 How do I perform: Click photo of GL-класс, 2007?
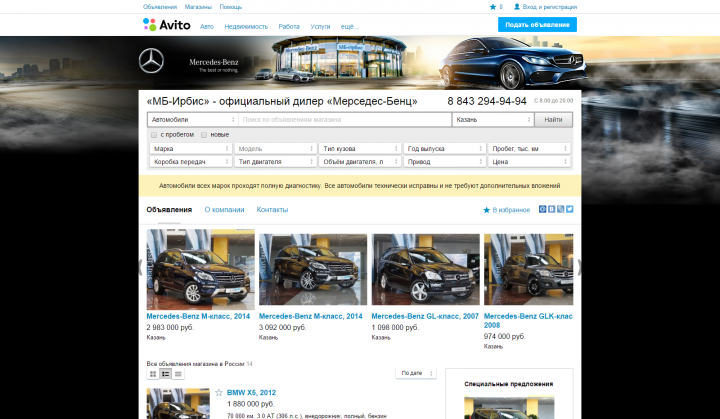pos(426,269)
